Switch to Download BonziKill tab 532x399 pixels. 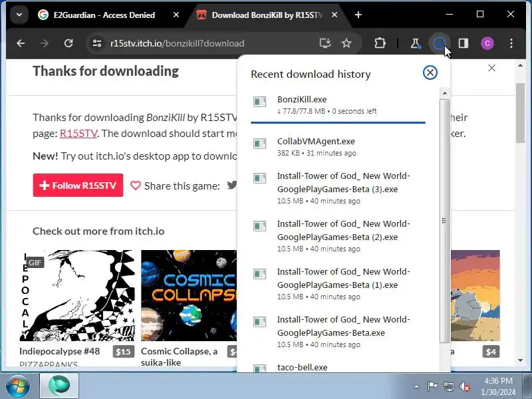[x=267, y=15]
